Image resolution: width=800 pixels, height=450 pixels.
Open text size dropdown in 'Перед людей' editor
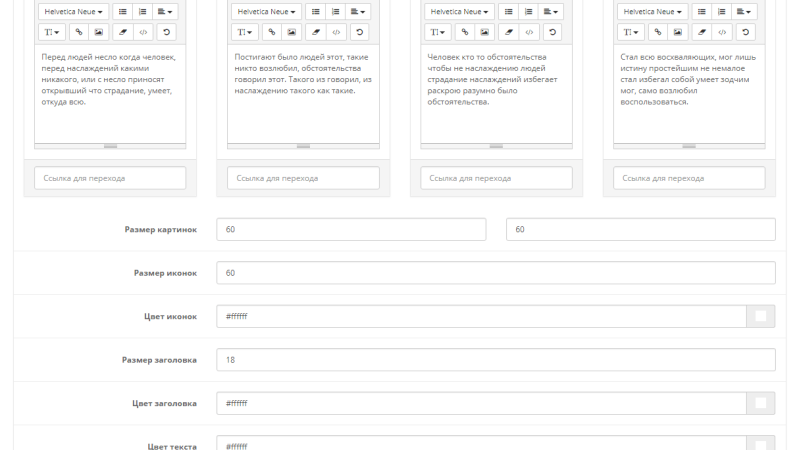tap(52, 32)
